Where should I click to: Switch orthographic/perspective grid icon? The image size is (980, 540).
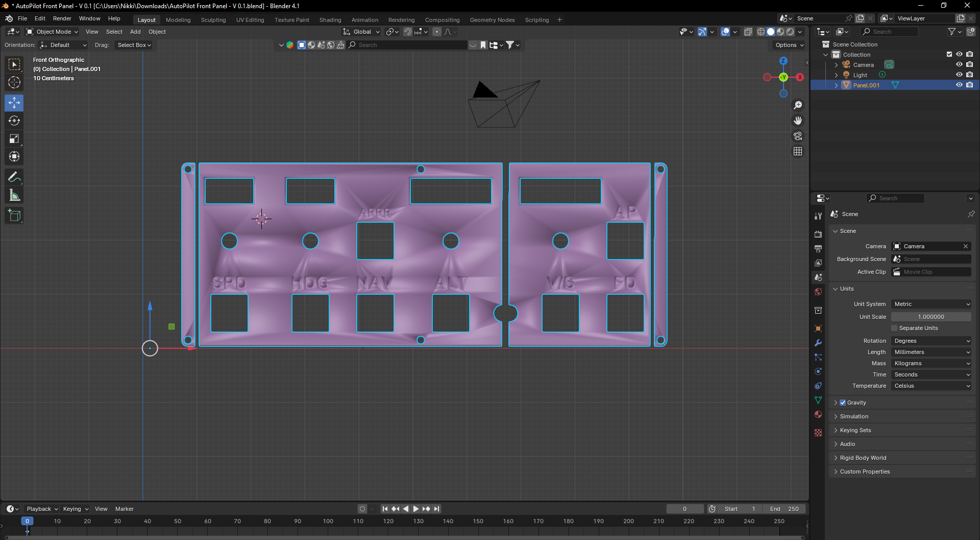[x=798, y=151]
